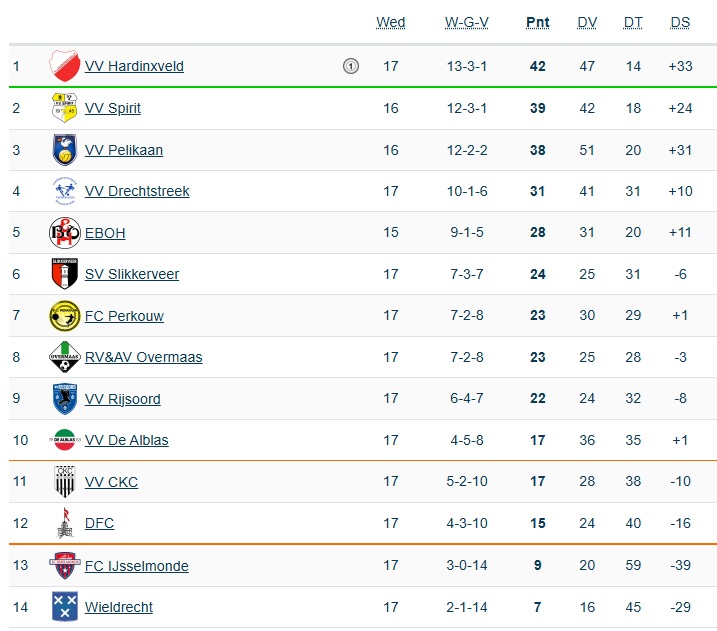Click the VV Pelikaan club logo

[65, 150]
